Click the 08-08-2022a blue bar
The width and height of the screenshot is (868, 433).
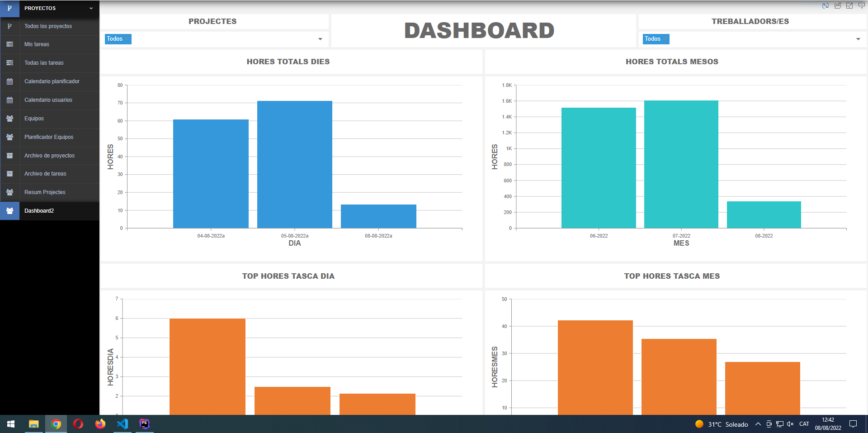378,216
